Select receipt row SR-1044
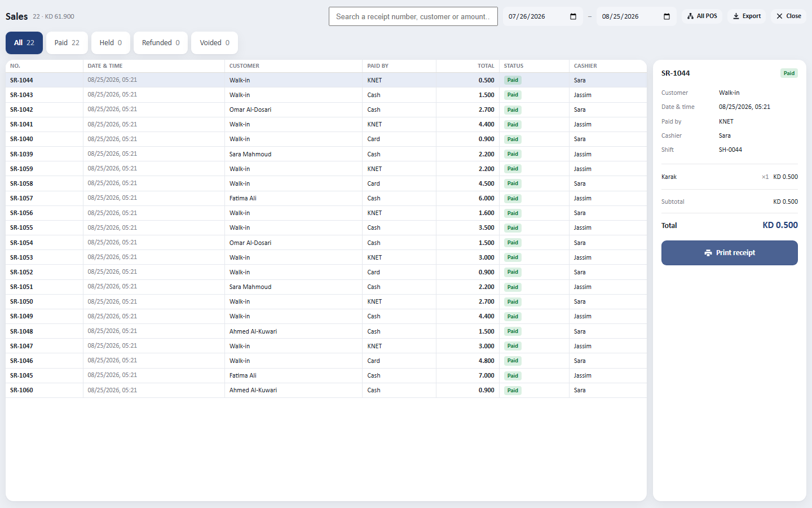Viewport: 812px width, 508px height. click(x=326, y=80)
